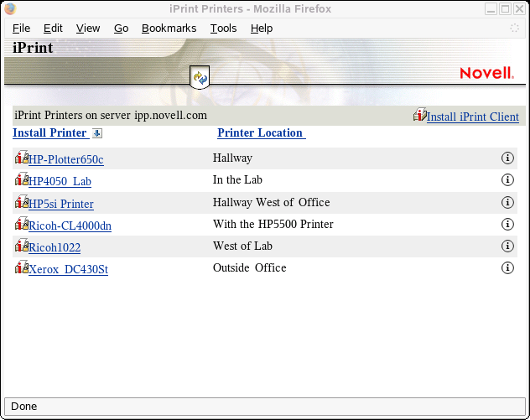This screenshot has height=420, width=530.
Task: Open the Tools menu
Action: click(223, 29)
